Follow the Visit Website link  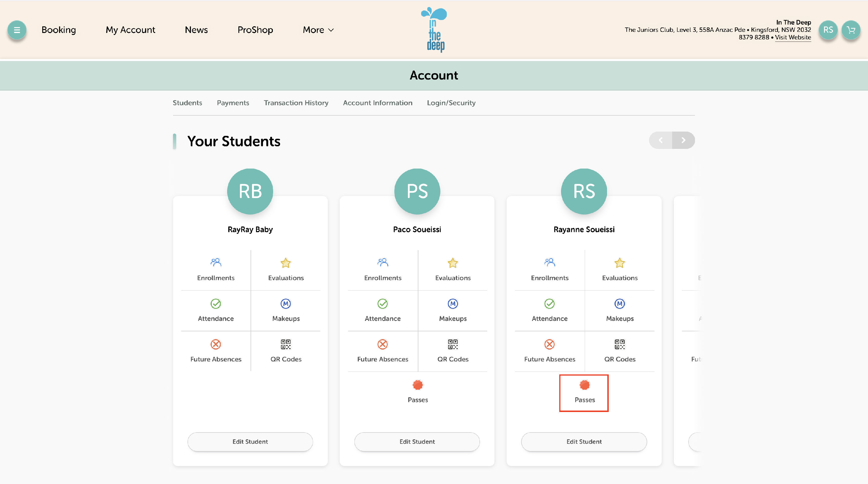point(792,37)
